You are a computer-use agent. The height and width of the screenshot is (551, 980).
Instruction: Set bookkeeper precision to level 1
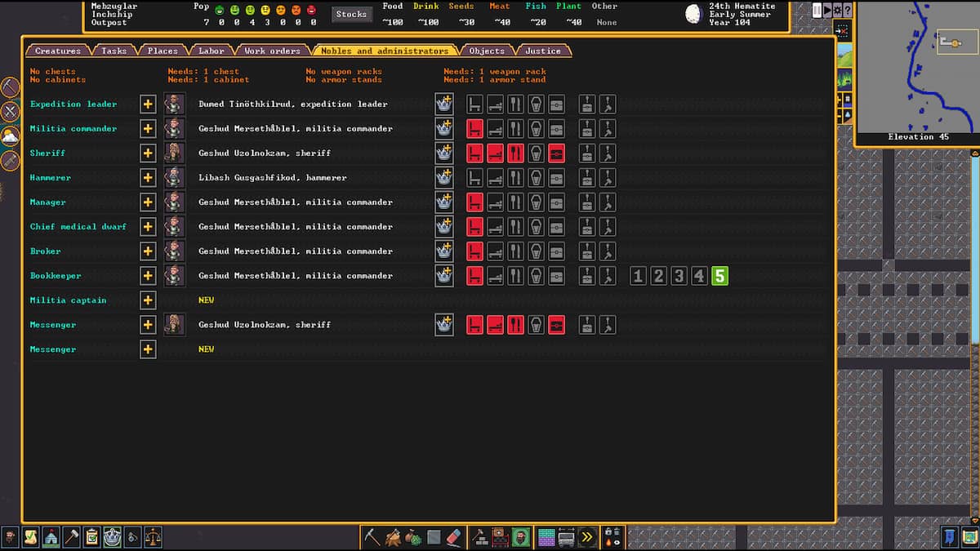coord(639,276)
